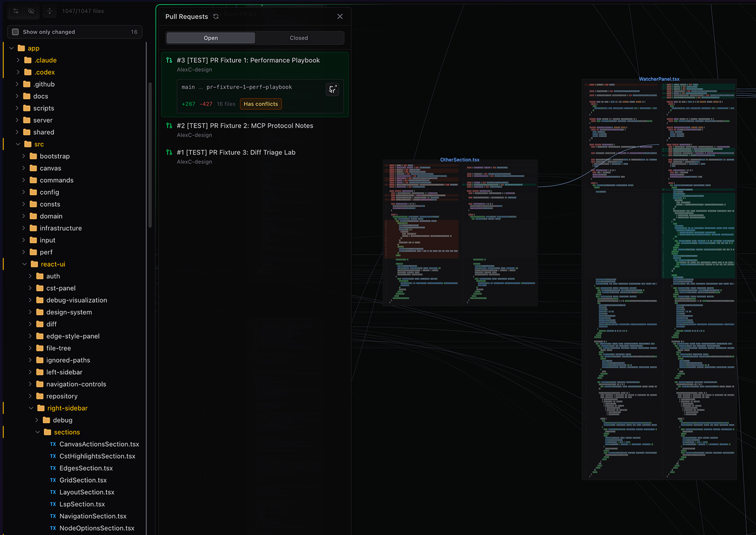Click the pull request icon beside PR #2
The height and width of the screenshot is (535, 756).
[x=169, y=125]
